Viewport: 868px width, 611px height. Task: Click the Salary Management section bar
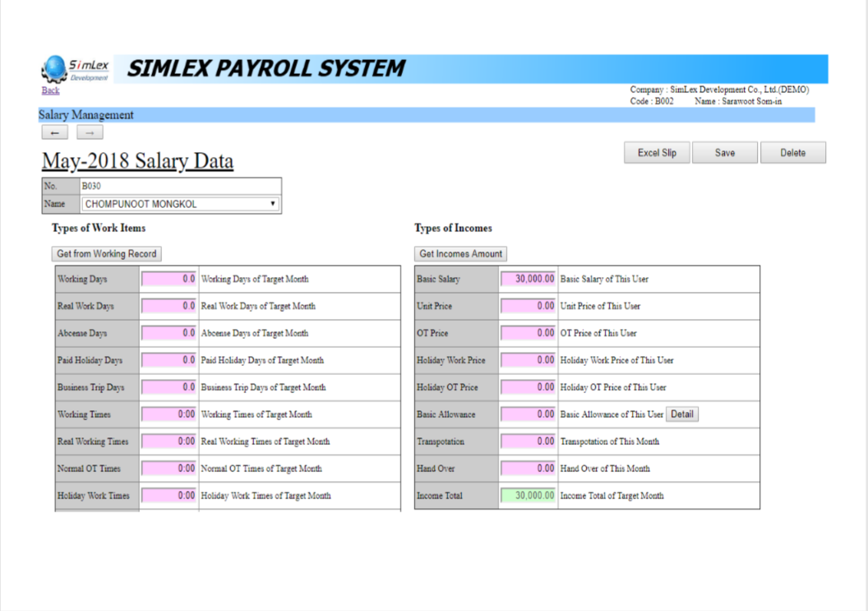click(427, 114)
